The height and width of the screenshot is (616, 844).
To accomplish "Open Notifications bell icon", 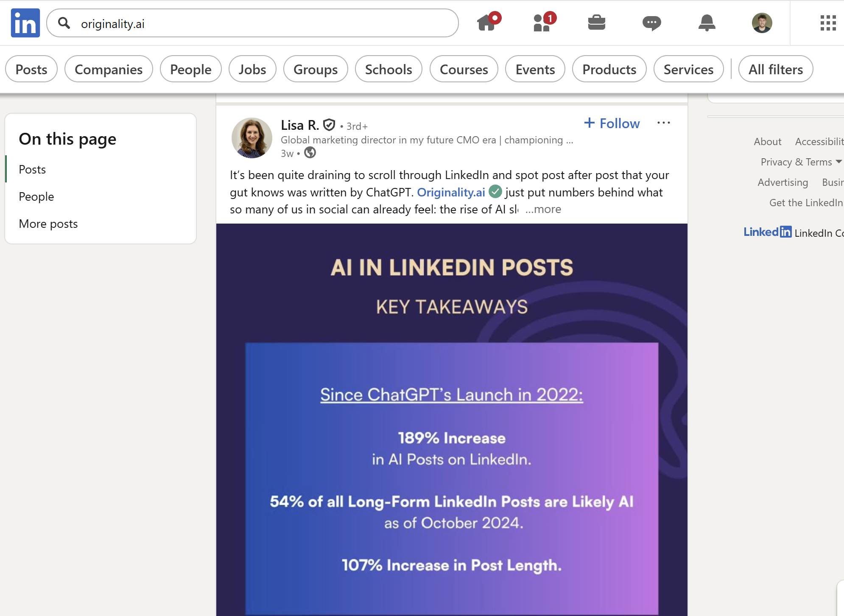I will [707, 23].
